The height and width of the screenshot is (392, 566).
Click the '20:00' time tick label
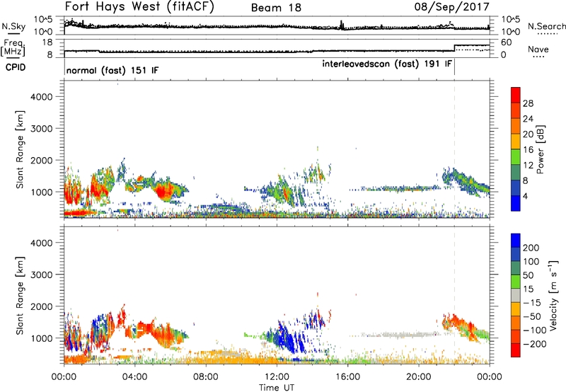tap(418, 377)
